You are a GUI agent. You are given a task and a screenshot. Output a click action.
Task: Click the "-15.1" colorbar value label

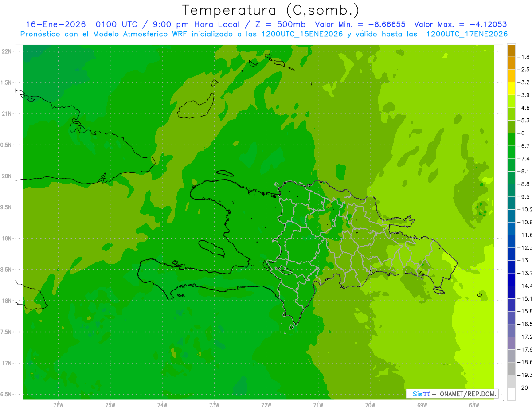[x=525, y=299]
